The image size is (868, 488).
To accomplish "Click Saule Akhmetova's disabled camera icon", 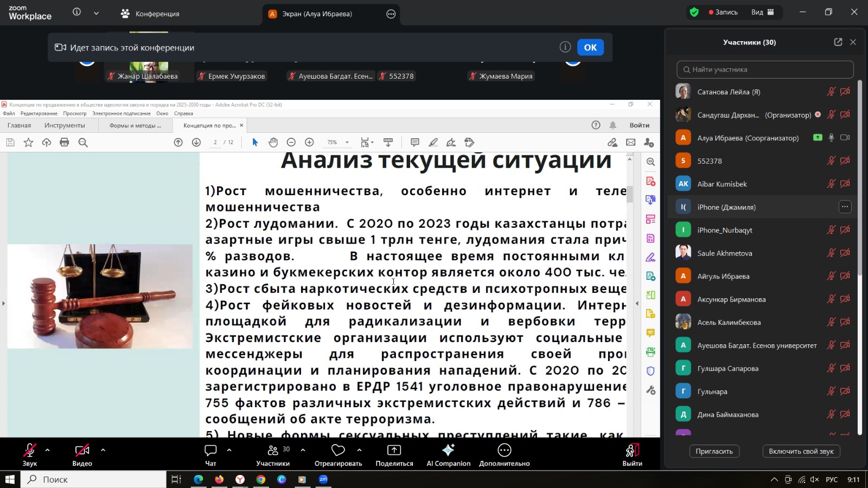I will click(x=845, y=253).
